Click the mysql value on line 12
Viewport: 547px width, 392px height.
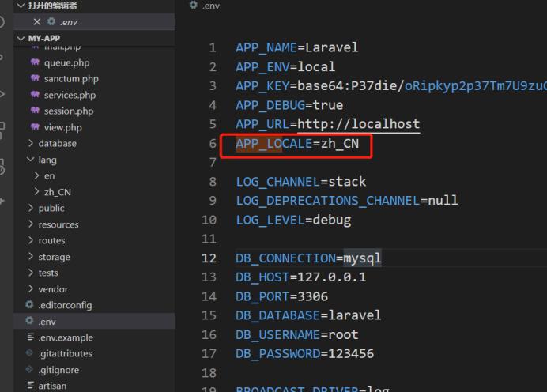pos(362,258)
